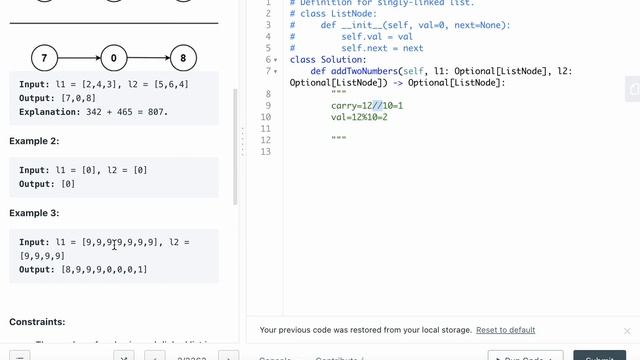This screenshot has width=640, height=360.
Task: Click the problem description panel scrollbar
Action: (235, 147)
